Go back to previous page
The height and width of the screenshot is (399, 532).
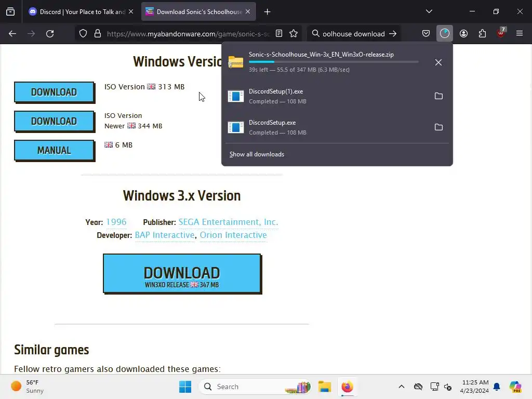(x=12, y=34)
